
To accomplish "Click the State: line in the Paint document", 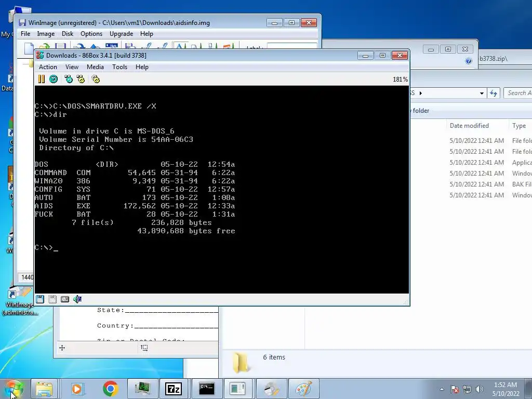I will (157, 310).
